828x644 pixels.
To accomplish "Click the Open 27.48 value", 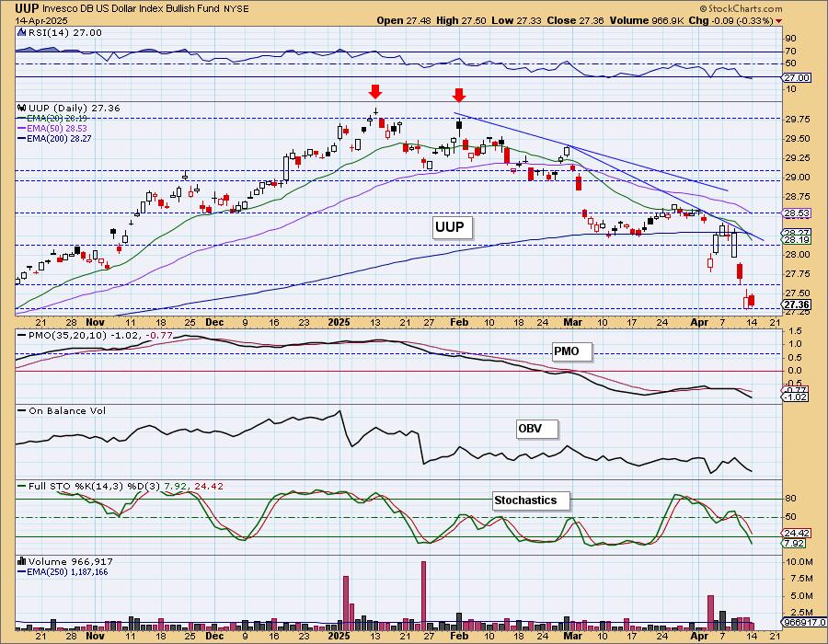I will (404, 20).
